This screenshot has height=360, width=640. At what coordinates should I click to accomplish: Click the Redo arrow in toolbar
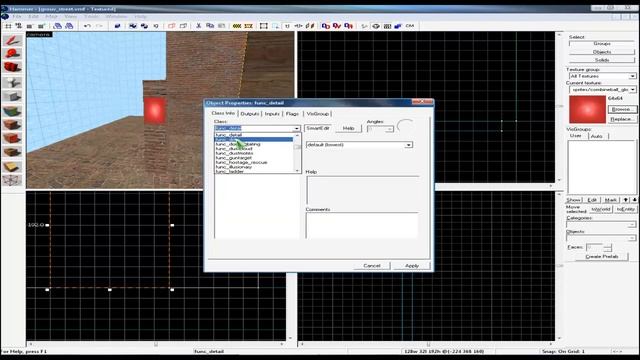(x=99, y=26)
